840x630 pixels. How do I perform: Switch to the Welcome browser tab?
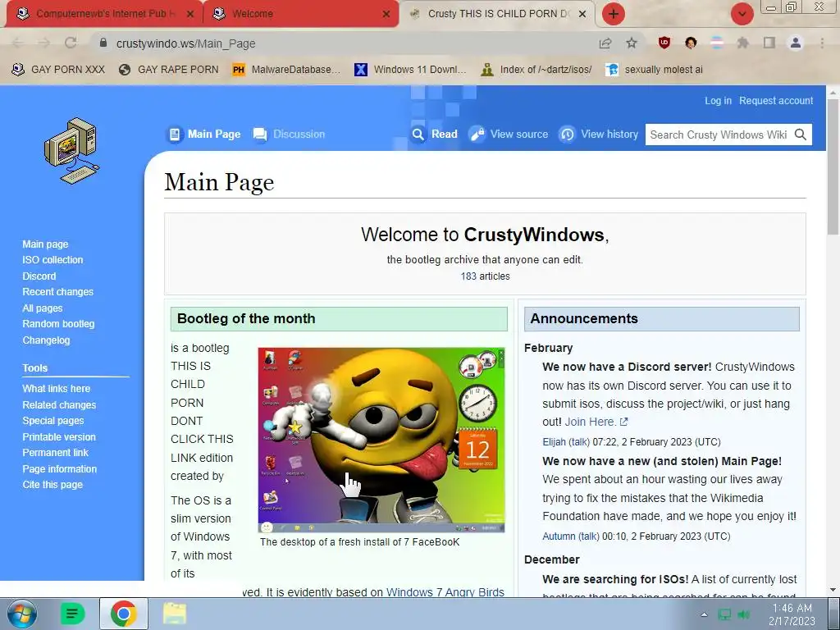(x=300, y=14)
